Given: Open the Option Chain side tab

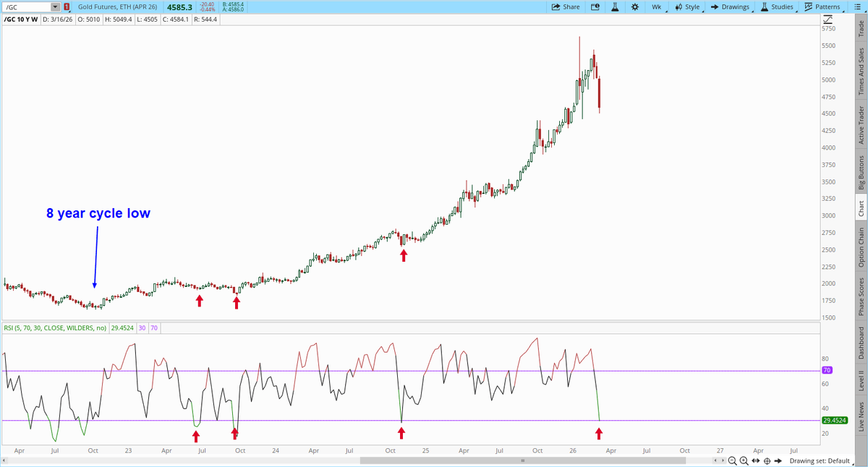Looking at the screenshot, I should pyautogui.click(x=861, y=247).
